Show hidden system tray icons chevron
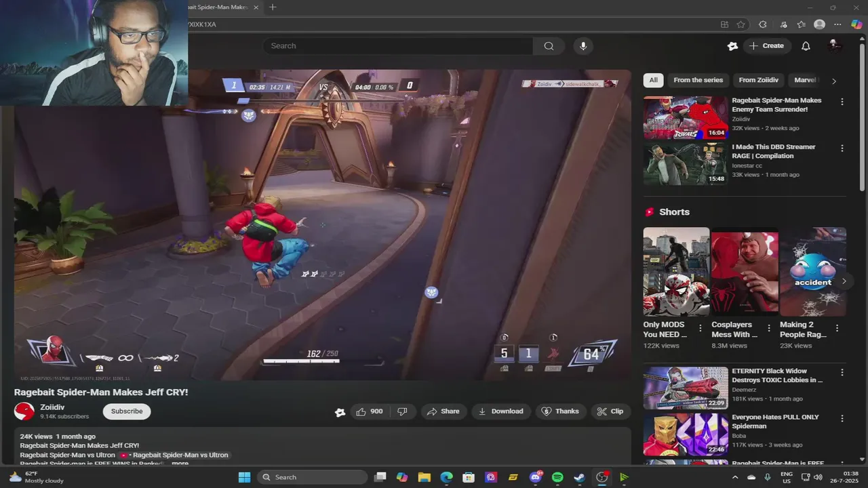Screen dimensions: 868x488 click(735, 477)
